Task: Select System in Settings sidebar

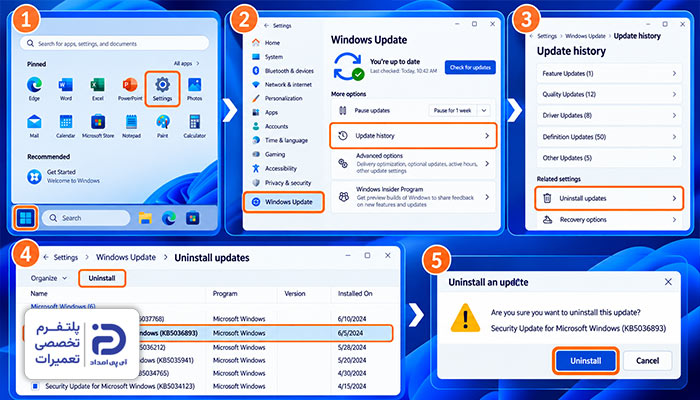Action: point(268,57)
